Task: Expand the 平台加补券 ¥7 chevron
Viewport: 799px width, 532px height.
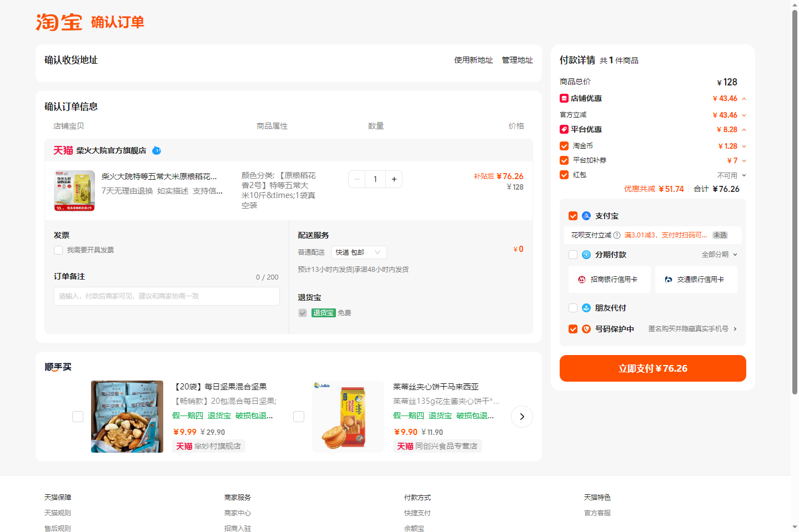Action: (744, 161)
